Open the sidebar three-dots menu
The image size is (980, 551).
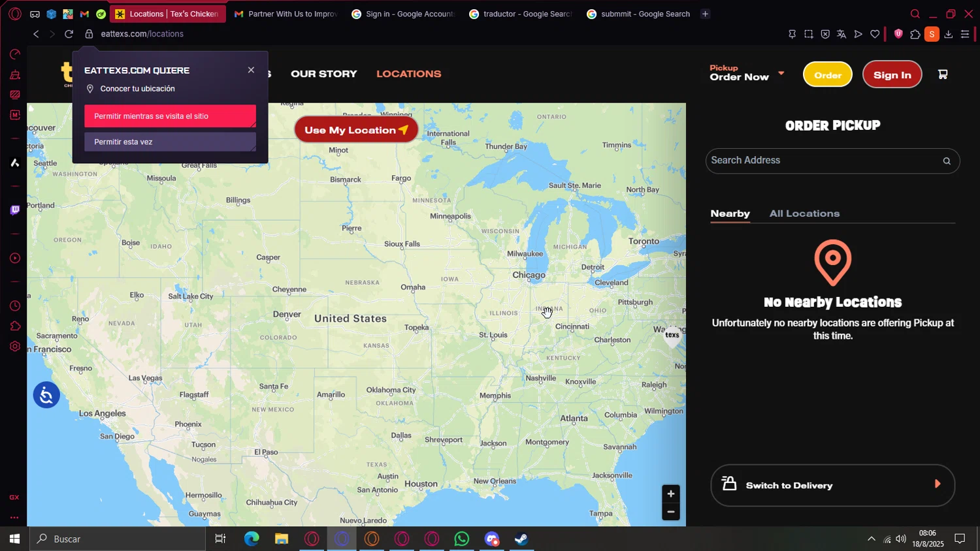point(14,518)
